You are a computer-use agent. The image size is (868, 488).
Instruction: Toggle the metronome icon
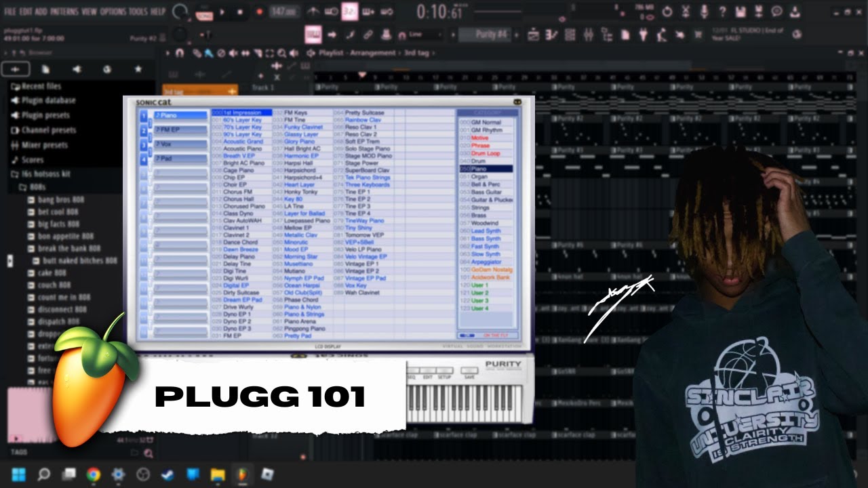click(313, 12)
